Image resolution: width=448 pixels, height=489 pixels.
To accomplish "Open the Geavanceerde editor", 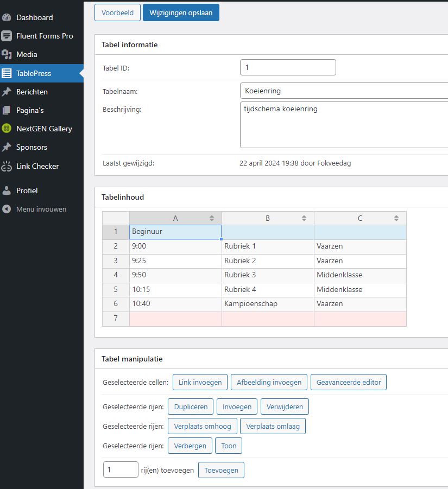I will tap(349, 382).
